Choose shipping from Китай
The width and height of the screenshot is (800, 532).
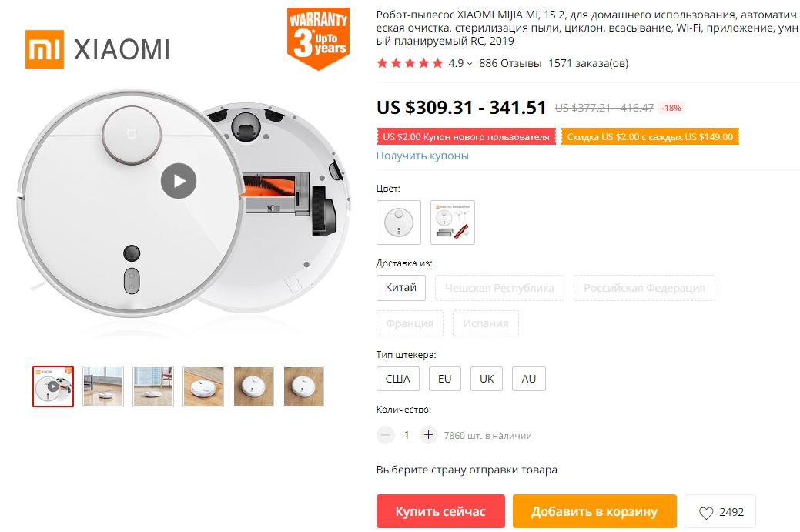click(x=401, y=288)
